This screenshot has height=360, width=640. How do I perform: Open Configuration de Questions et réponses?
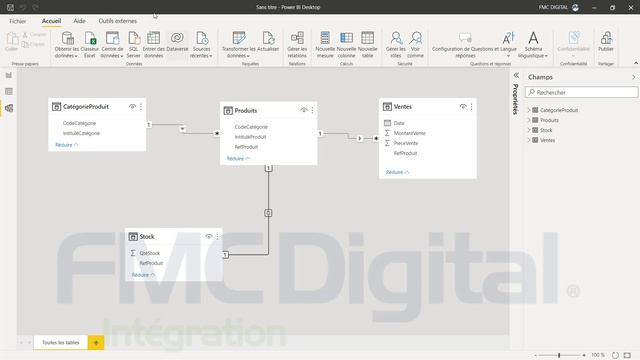point(465,44)
